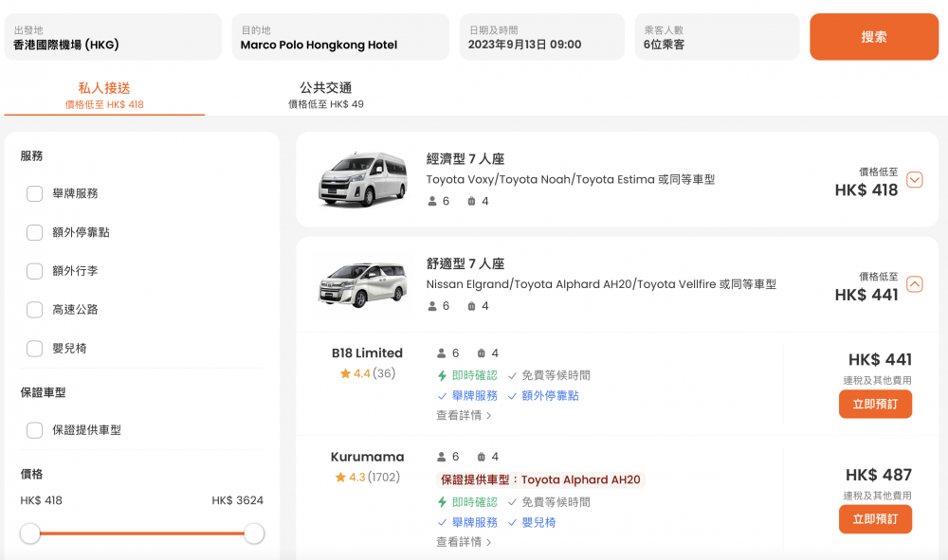948x560 pixels.
Task: Click the orange 搜索 button
Action: tap(874, 37)
